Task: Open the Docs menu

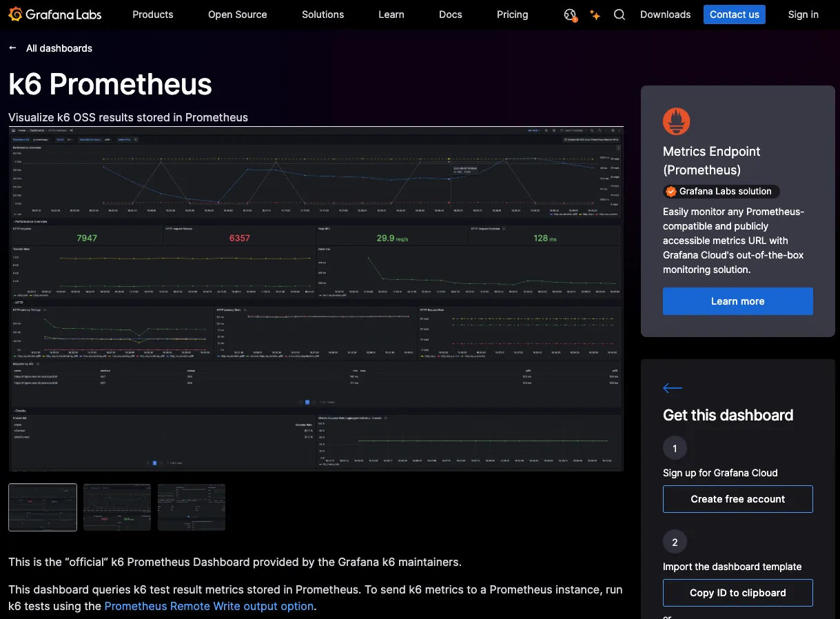Action: click(x=451, y=14)
